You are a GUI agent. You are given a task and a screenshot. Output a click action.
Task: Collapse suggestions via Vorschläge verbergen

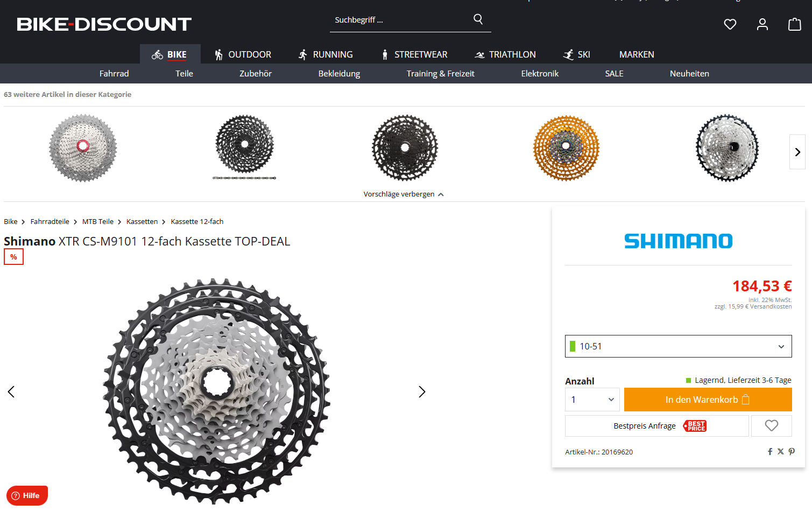[x=404, y=194]
